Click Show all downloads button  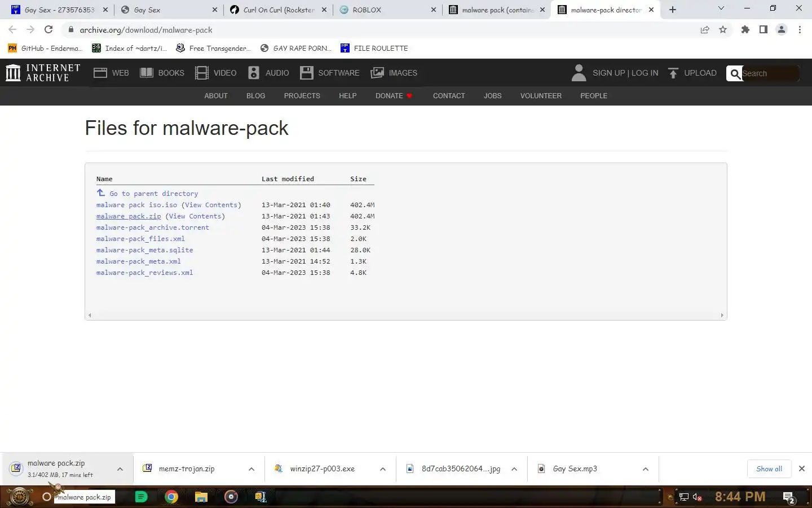(769, 469)
